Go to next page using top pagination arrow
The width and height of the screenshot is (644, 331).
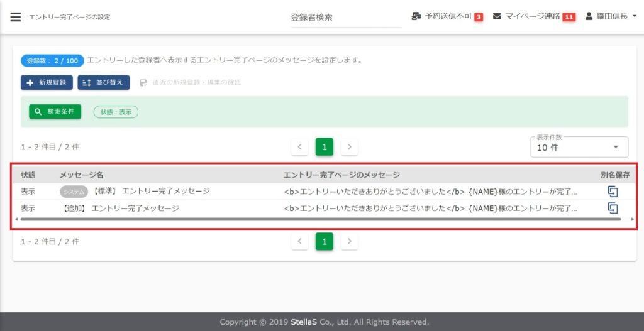tap(350, 147)
